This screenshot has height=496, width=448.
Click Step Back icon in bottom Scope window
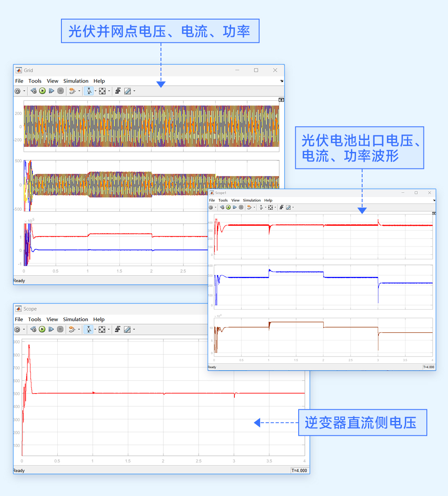pos(33,330)
